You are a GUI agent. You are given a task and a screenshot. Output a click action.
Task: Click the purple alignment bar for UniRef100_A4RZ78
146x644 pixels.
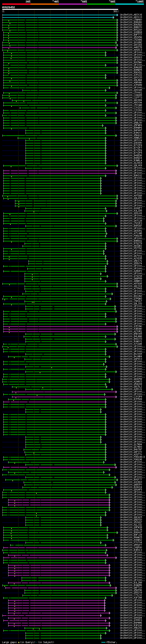pyautogui.click(x=60, y=48)
